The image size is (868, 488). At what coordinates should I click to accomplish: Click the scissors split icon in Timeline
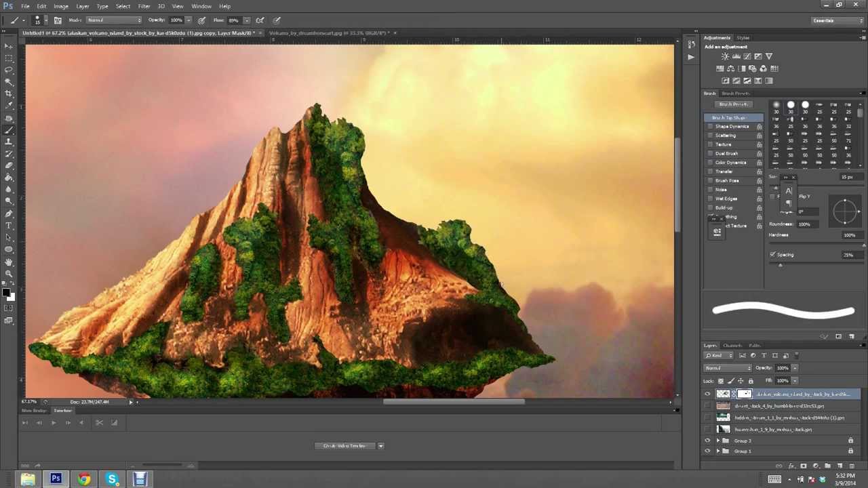coord(99,423)
